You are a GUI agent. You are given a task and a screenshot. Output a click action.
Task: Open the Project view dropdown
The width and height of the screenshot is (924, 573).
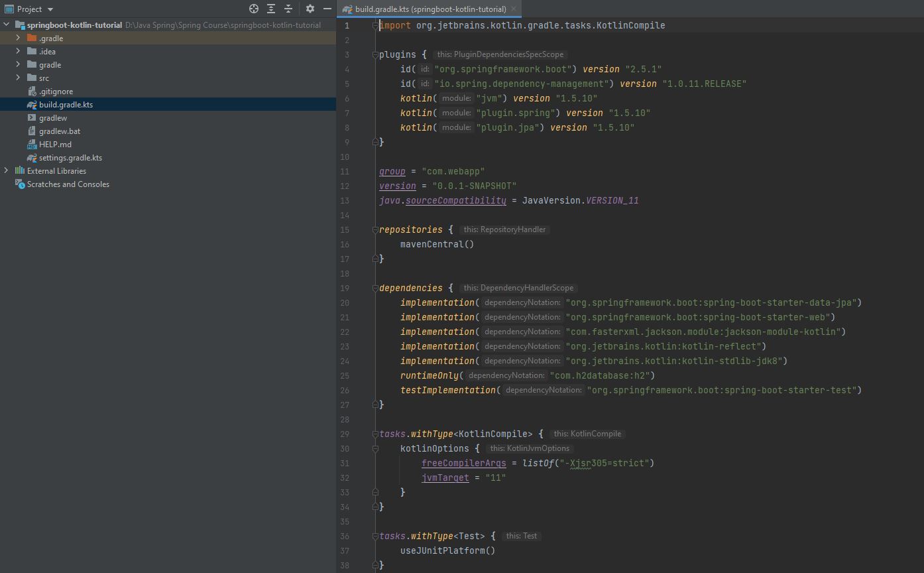[50, 9]
